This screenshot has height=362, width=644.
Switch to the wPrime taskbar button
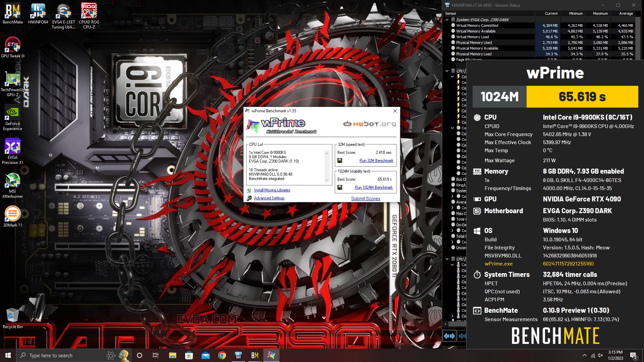[271, 355]
